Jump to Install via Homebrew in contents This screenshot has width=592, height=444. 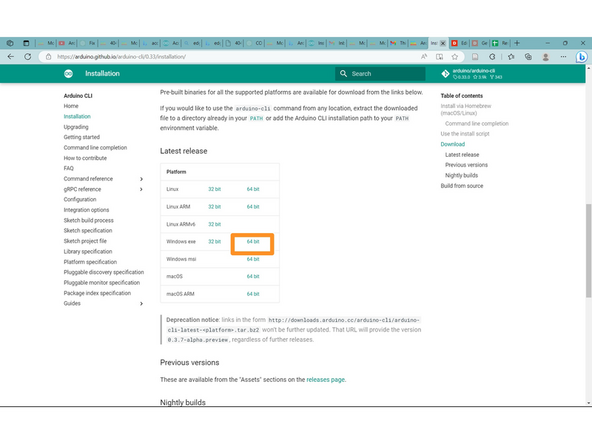[x=466, y=109]
